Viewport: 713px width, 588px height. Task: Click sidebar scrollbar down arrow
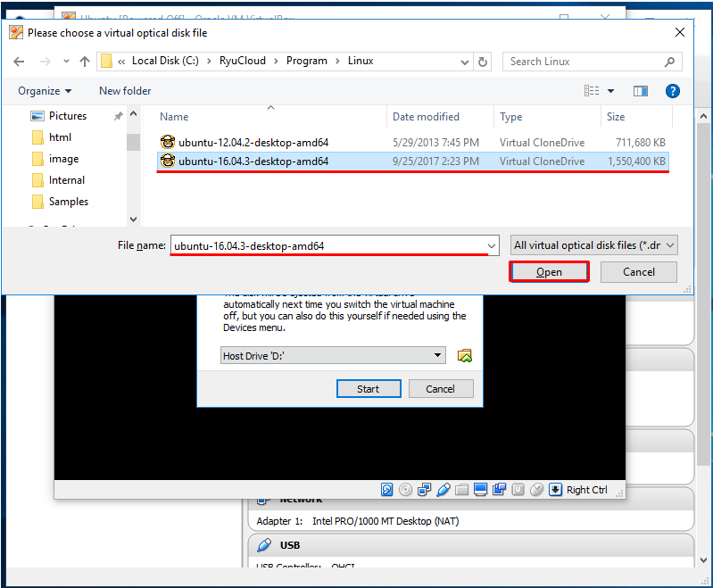(133, 219)
